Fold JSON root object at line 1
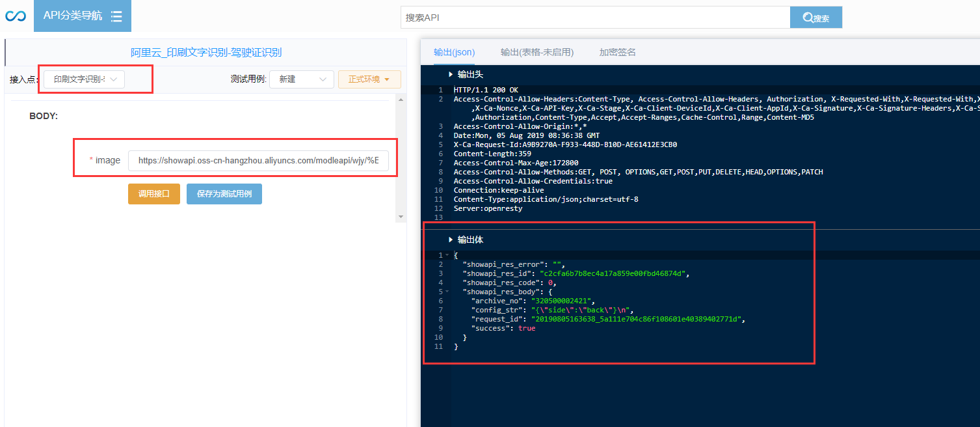 447,255
